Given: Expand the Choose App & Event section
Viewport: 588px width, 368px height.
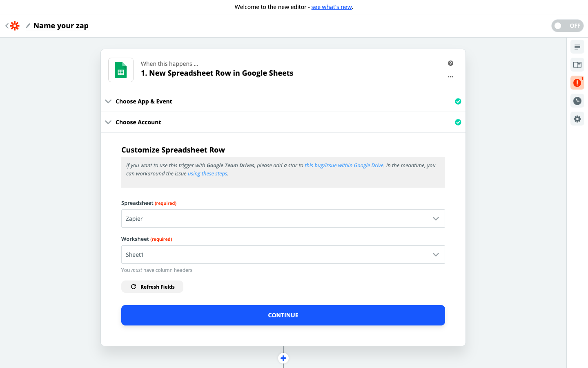Looking at the screenshot, I should click(144, 101).
